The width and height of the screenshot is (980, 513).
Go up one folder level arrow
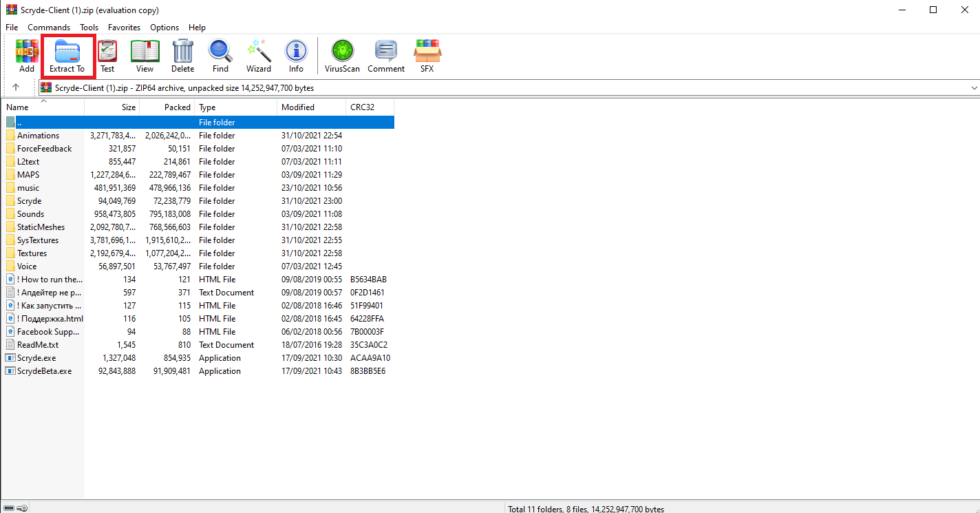16,87
